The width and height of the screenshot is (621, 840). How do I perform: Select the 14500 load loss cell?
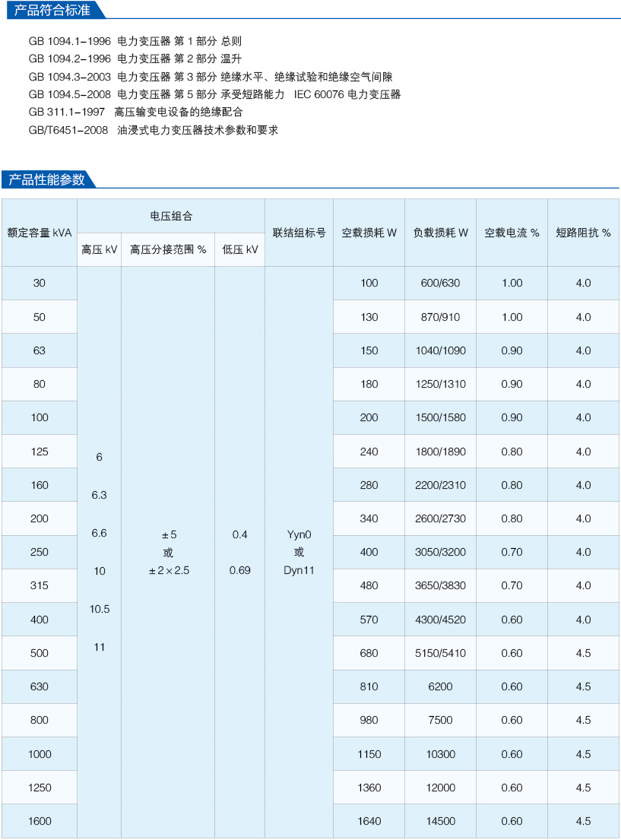[440, 821]
